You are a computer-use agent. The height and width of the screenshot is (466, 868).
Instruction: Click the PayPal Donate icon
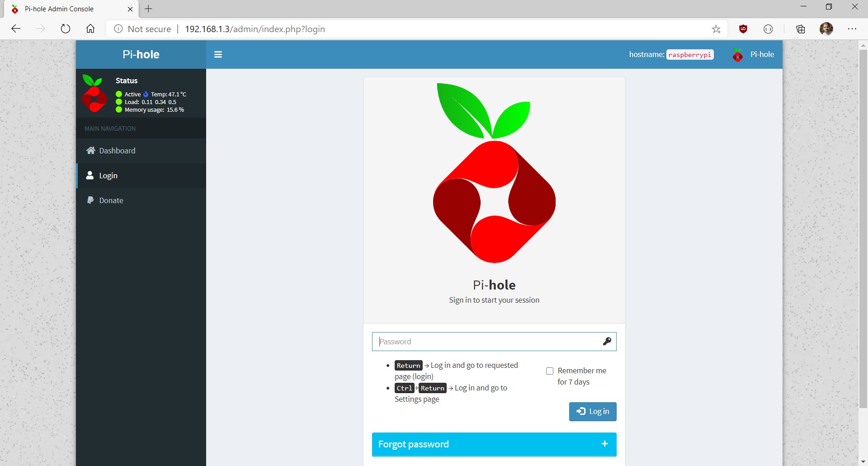point(90,200)
